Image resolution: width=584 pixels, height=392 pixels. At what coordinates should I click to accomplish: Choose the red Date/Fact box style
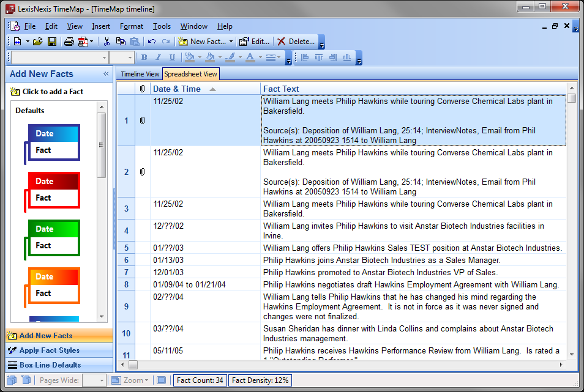click(x=52, y=192)
